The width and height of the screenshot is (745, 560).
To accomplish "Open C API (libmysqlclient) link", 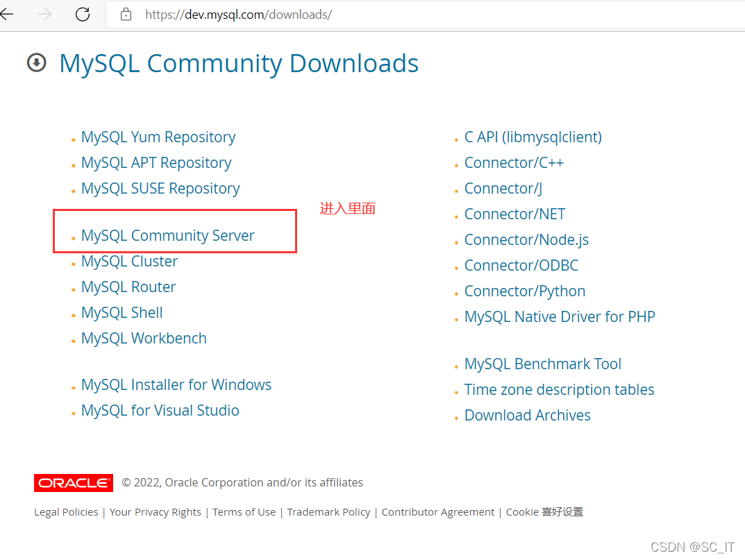I will (533, 137).
